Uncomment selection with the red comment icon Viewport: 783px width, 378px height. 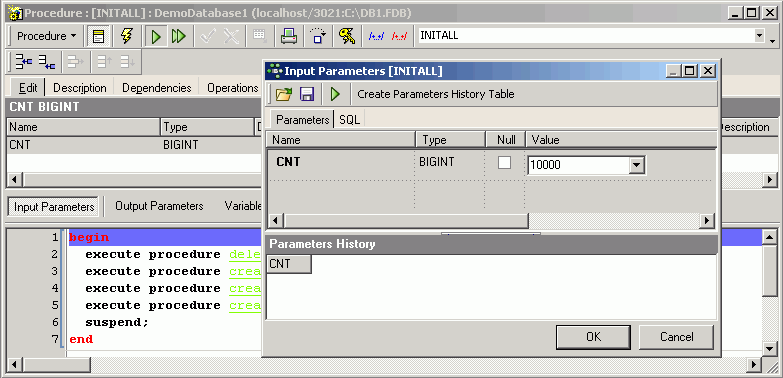click(x=399, y=36)
